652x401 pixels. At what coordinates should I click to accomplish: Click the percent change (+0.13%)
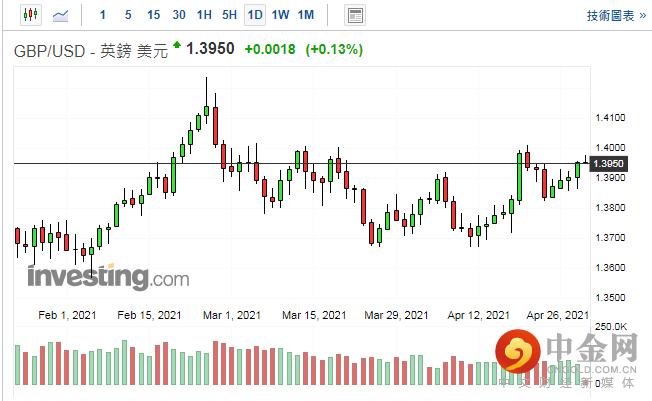coord(334,50)
